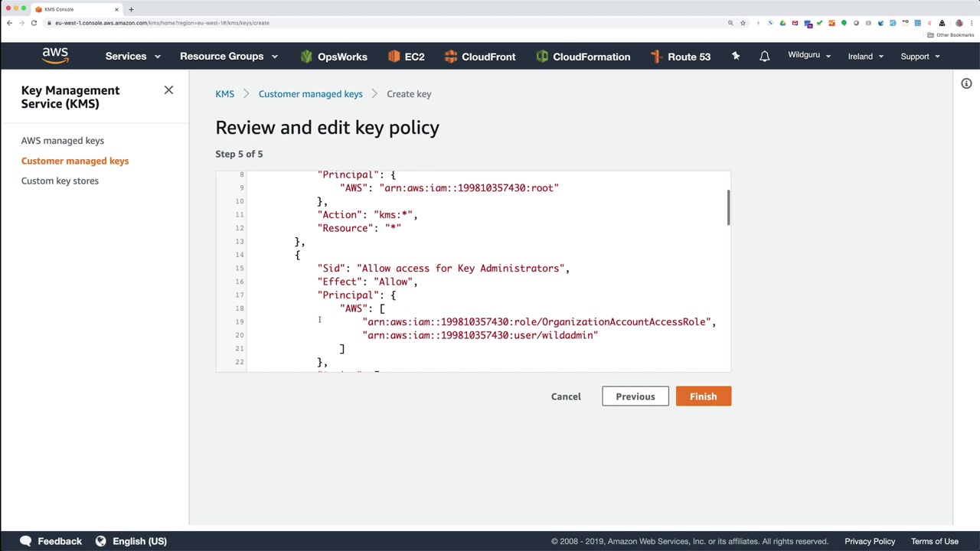Click the KMS breadcrumb link
The height and width of the screenshot is (551, 980).
click(224, 94)
